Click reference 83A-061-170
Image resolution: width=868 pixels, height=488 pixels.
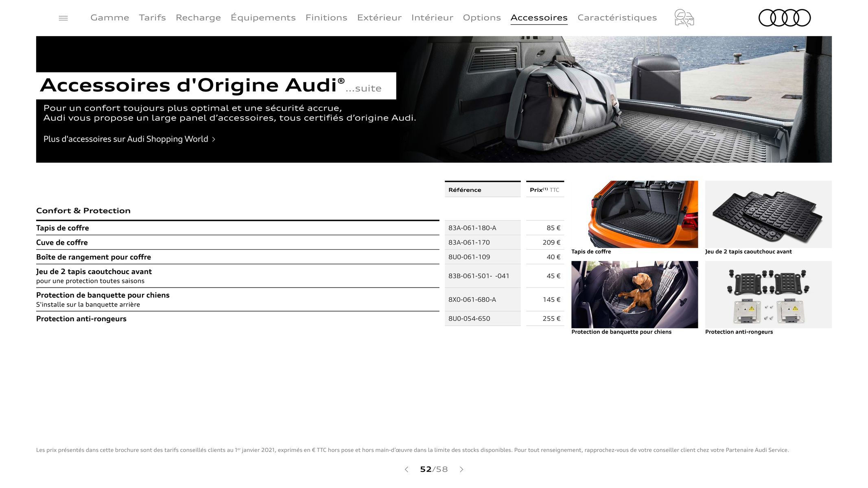point(469,242)
